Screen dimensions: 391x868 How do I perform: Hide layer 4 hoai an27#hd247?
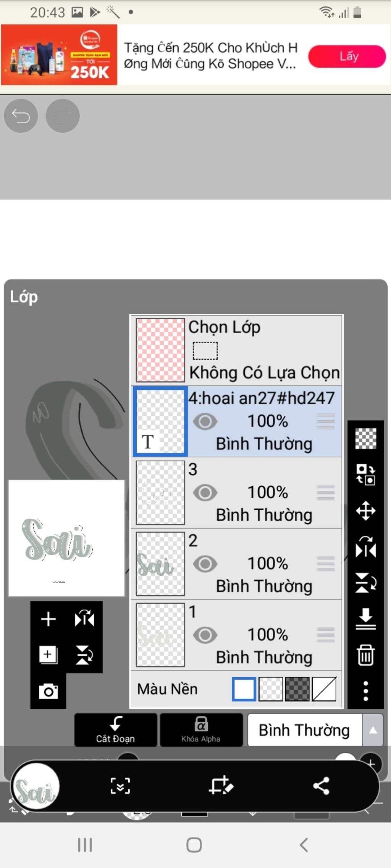[x=205, y=421]
